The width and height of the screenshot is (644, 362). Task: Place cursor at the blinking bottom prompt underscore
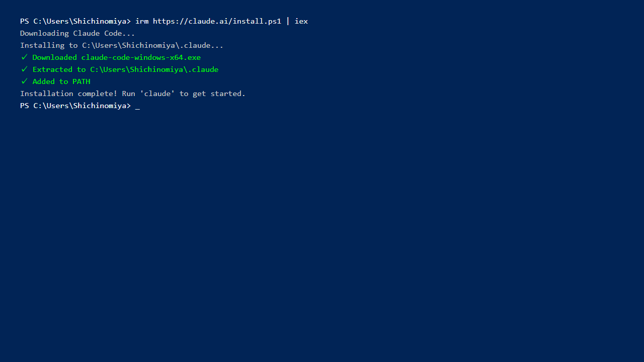[x=137, y=106]
